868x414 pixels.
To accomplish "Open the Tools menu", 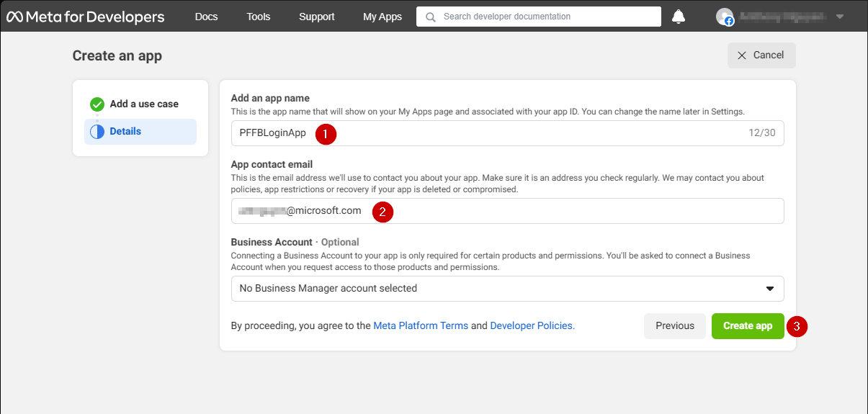I will (x=259, y=17).
